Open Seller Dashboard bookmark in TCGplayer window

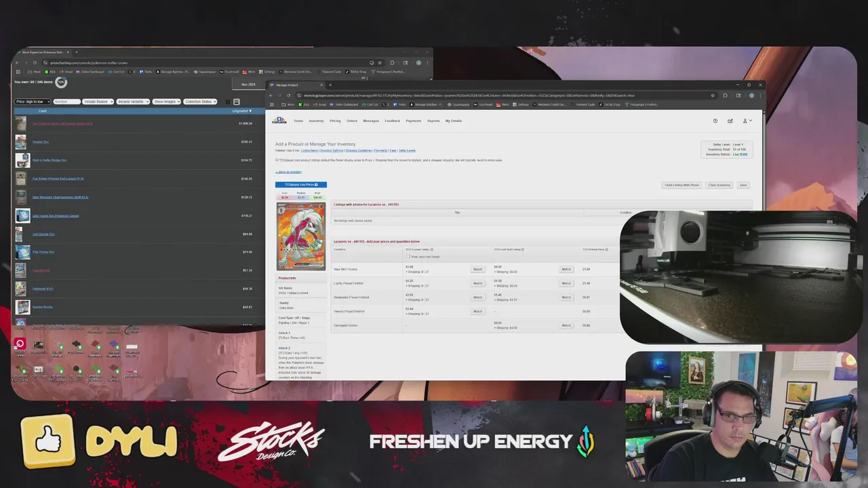[x=344, y=104]
